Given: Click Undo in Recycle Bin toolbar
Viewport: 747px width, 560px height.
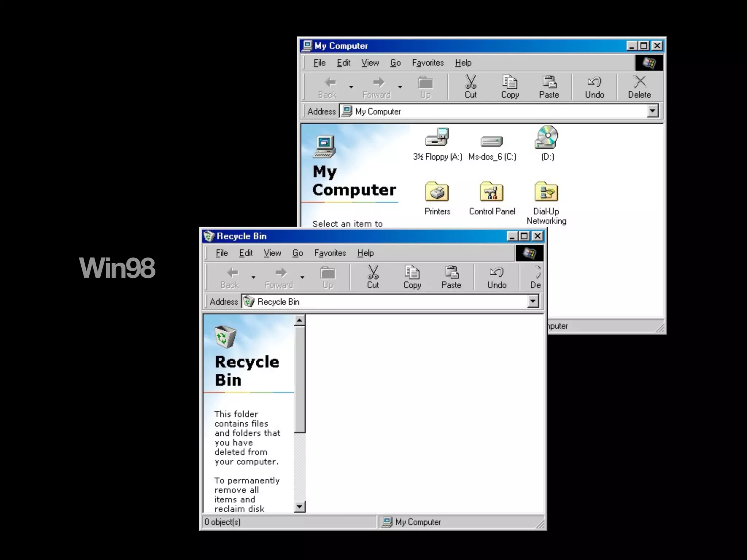Looking at the screenshot, I should (x=497, y=277).
